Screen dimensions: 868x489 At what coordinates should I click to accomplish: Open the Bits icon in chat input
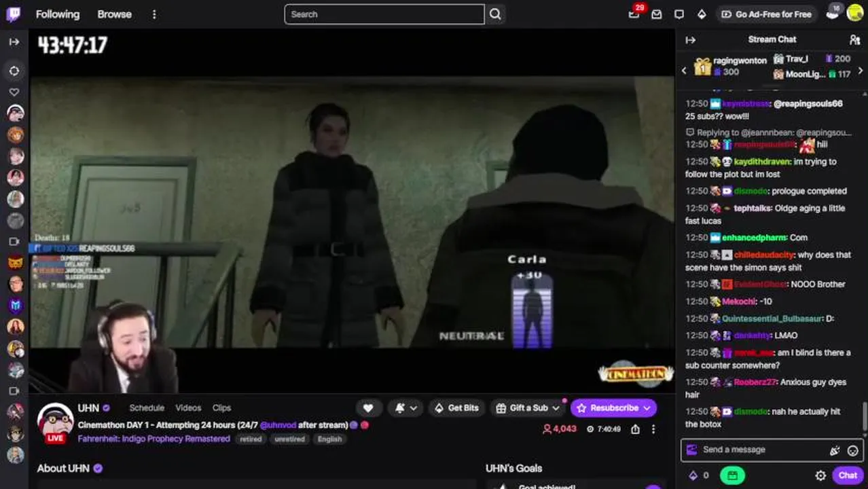point(835,450)
